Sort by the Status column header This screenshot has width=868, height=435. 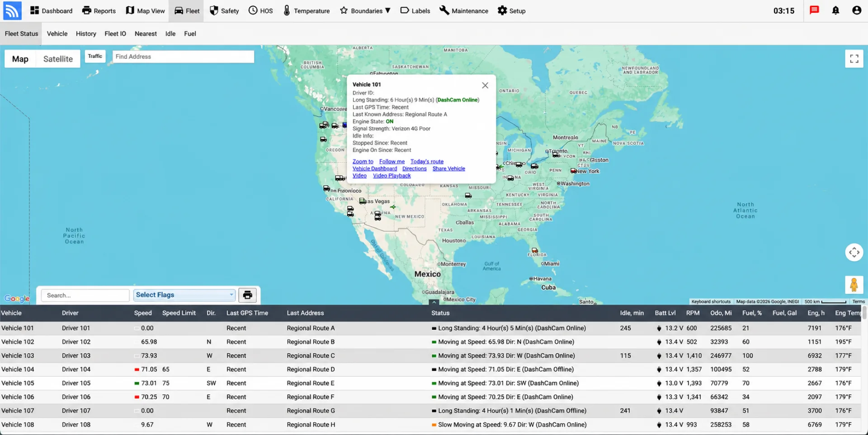440,313
